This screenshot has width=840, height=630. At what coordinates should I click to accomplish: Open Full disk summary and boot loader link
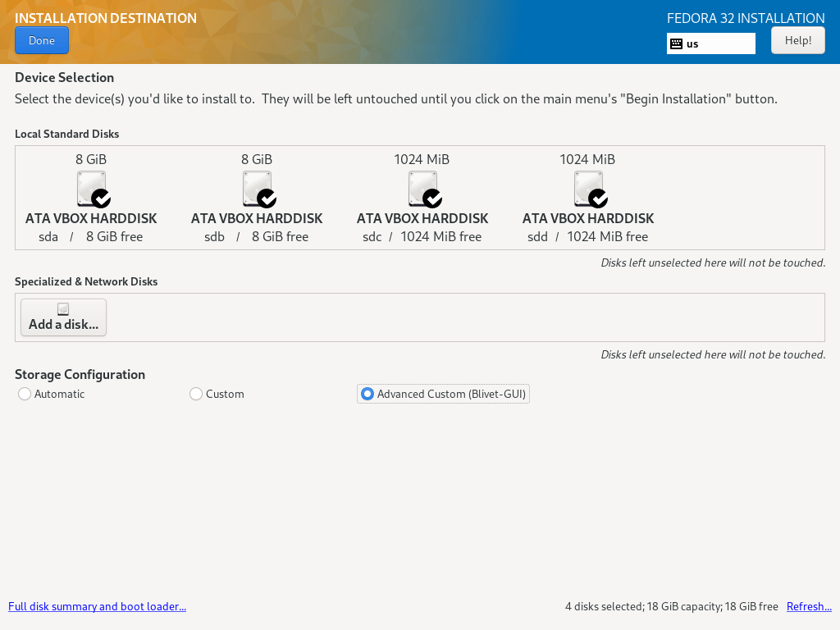point(97,606)
